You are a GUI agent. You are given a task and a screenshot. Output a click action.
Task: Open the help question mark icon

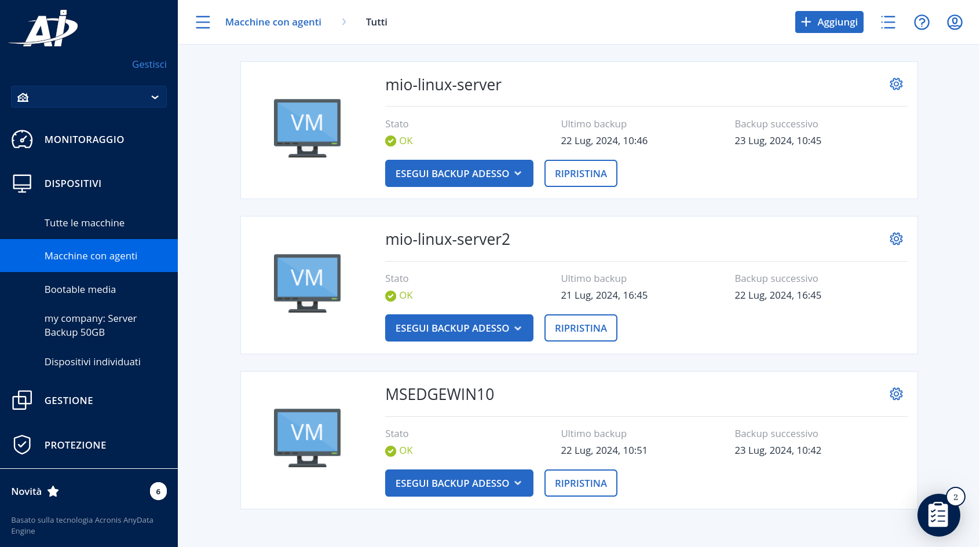[922, 22]
